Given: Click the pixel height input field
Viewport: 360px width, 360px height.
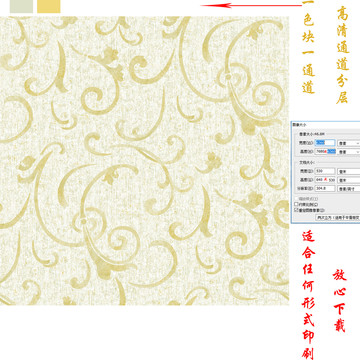Looking at the screenshot, I should click(x=325, y=151).
